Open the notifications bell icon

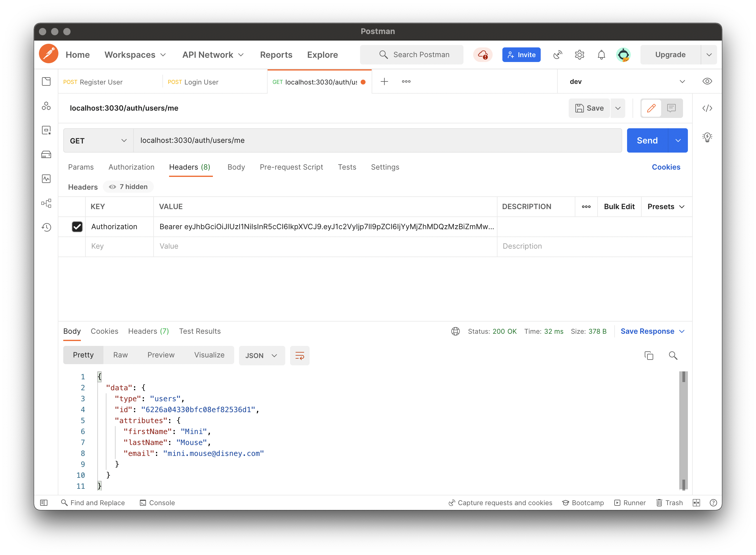pos(602,54)
